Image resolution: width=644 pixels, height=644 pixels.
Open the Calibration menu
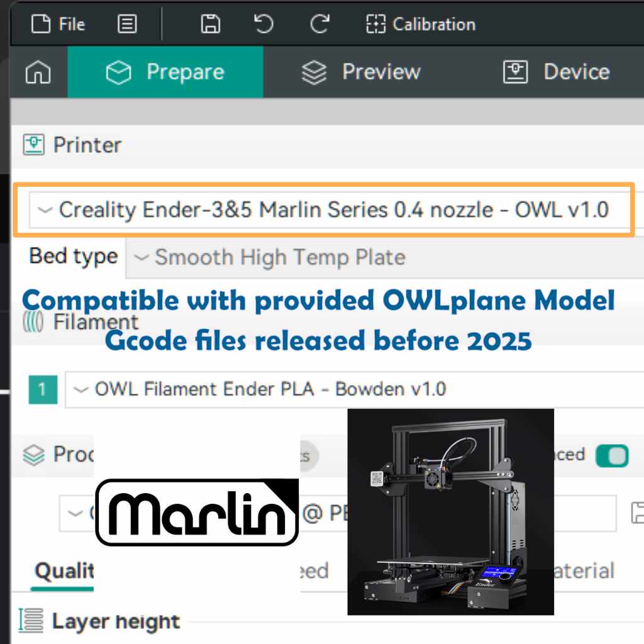click(421, 25)
